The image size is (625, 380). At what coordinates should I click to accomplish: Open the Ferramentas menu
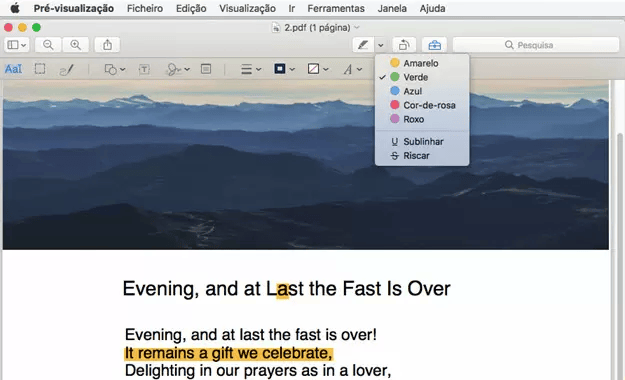point(336,8)
